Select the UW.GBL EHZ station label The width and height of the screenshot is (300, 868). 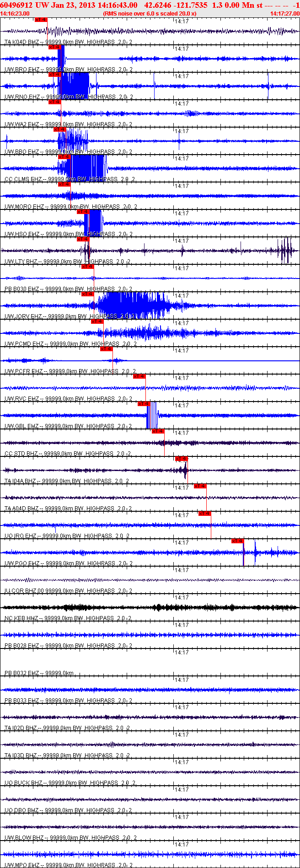(x=21, y=426)
